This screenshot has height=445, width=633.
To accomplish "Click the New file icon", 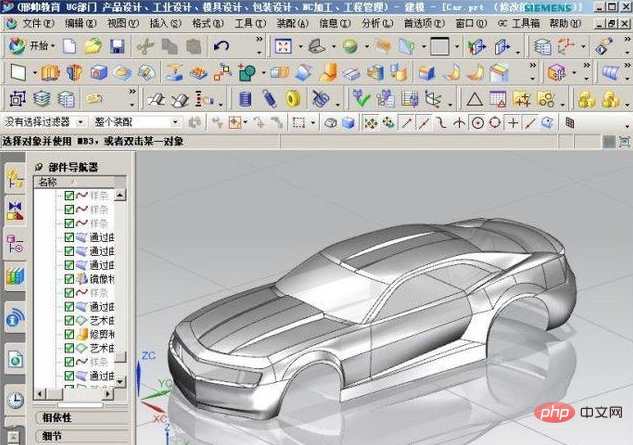I will 69,46.
